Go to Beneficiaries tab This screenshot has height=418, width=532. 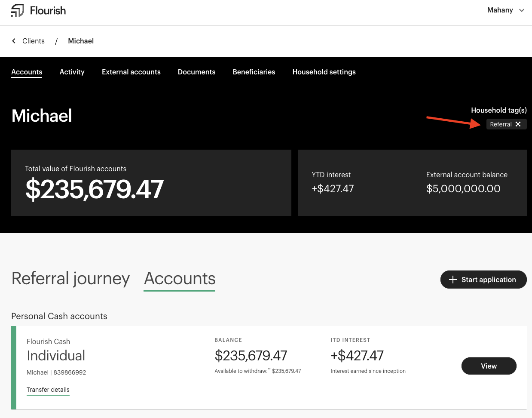click(x=254, y=72)
